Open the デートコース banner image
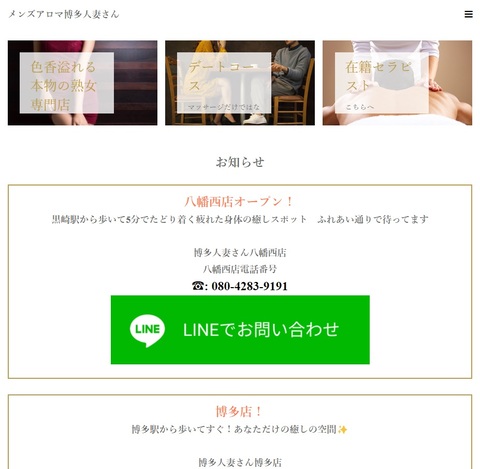 [240, 83]
